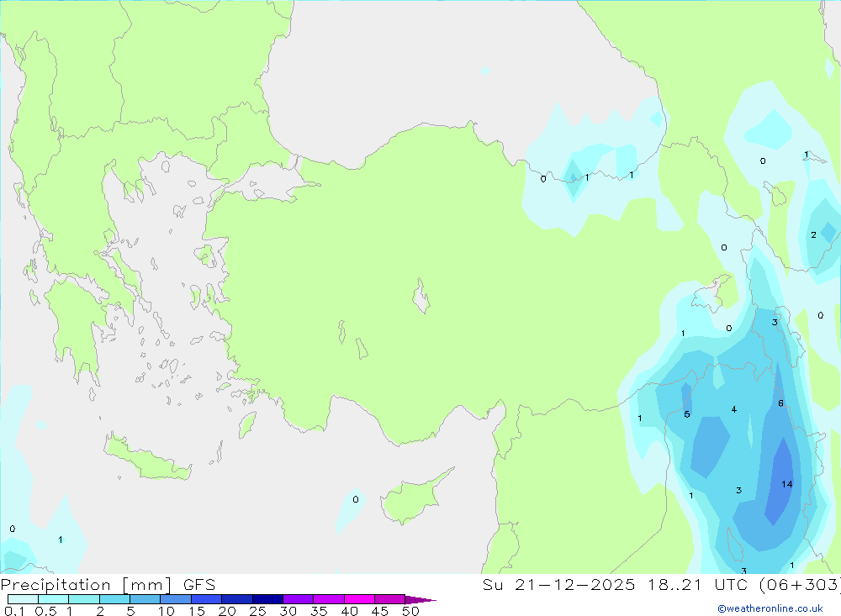
Task: Select the 5–10 mm legend color box
Action: 145,599
